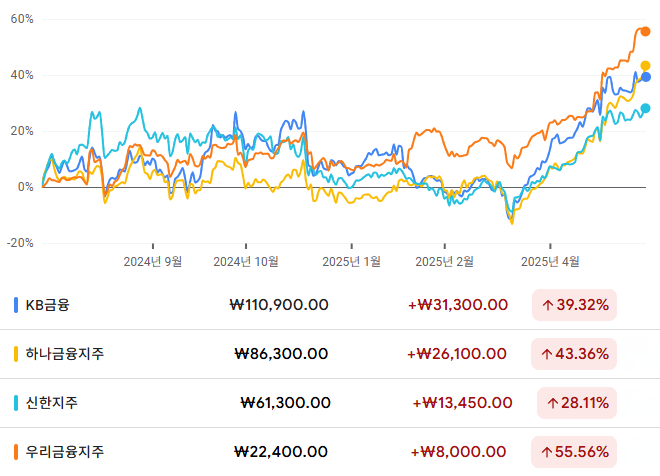Click the orange color bar beside 우리금융지주
This screenshot has height=476, width=660.
point(15,451)
